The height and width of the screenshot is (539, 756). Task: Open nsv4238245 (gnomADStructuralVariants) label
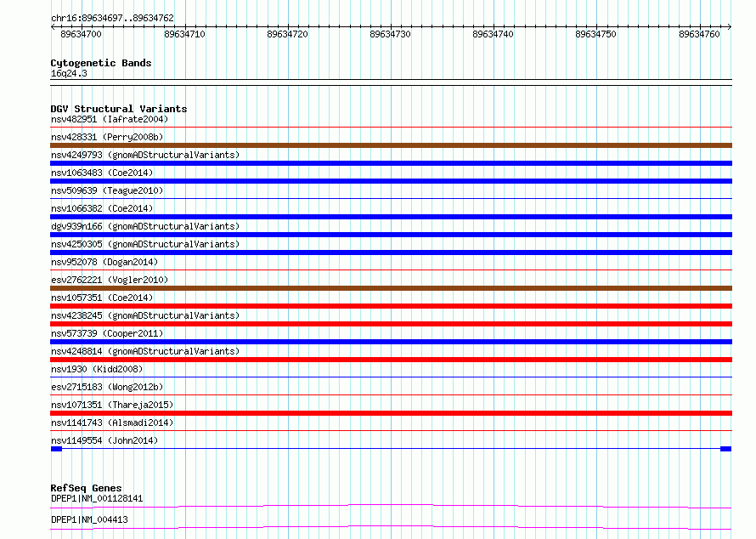145,315
